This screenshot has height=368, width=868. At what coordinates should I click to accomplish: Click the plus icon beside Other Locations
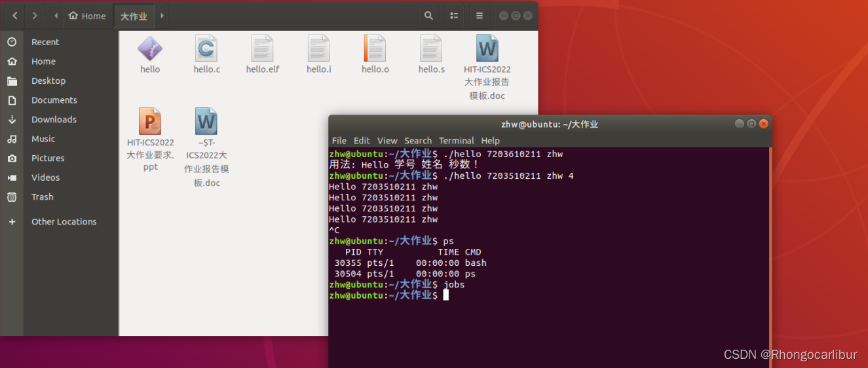(x=12, y=222)
